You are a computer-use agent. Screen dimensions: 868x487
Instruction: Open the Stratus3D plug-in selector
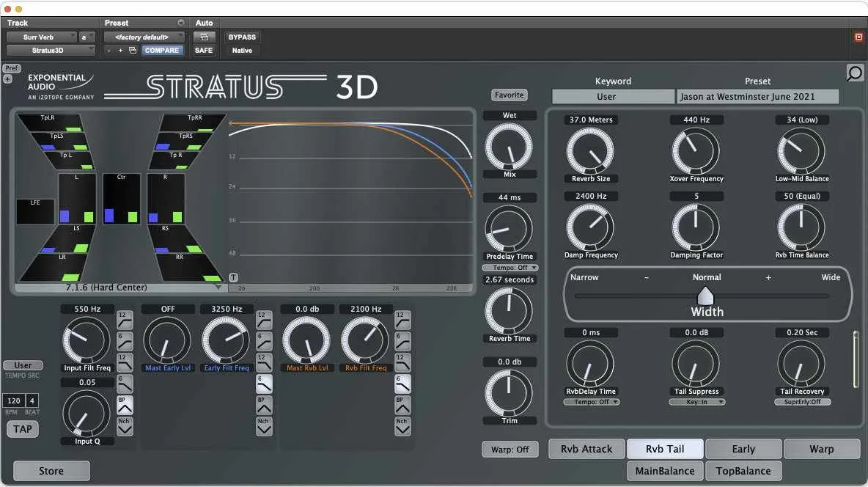51,51
